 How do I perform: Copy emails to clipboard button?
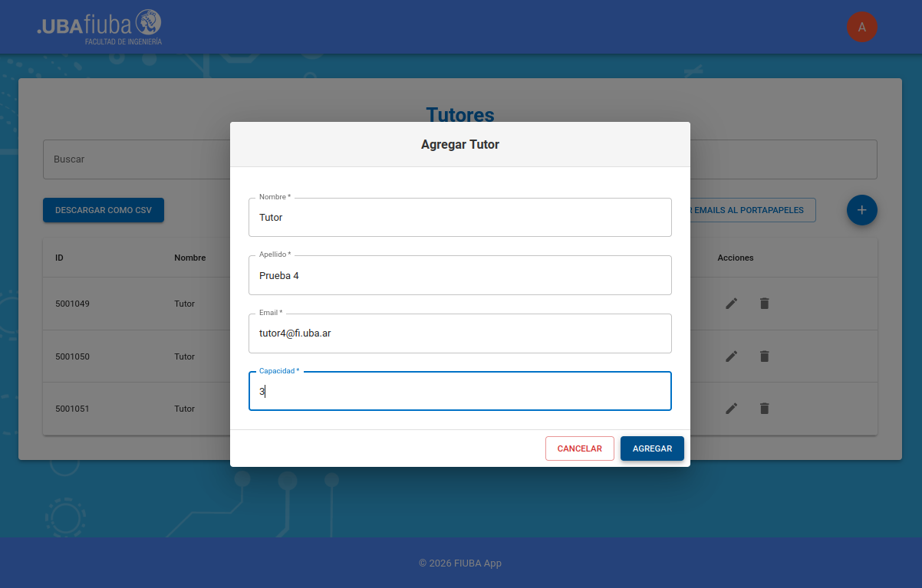pyautogui.click(x=752, y=210)
